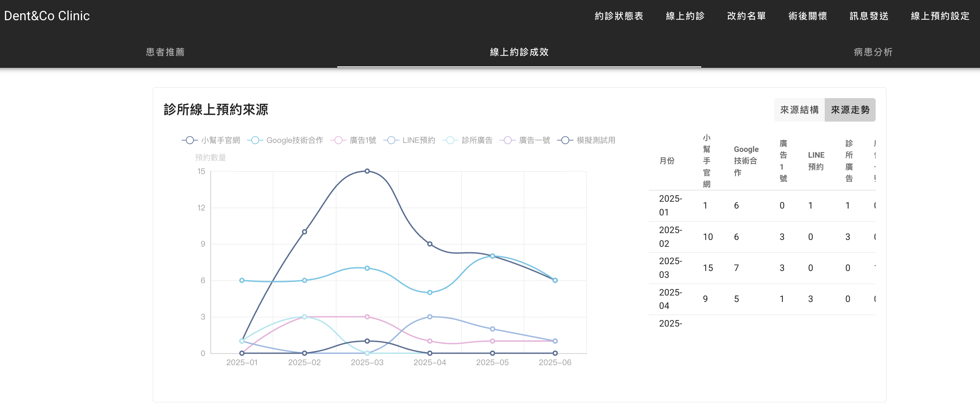Open the 改約名單 page

click(x=746, y=16)
